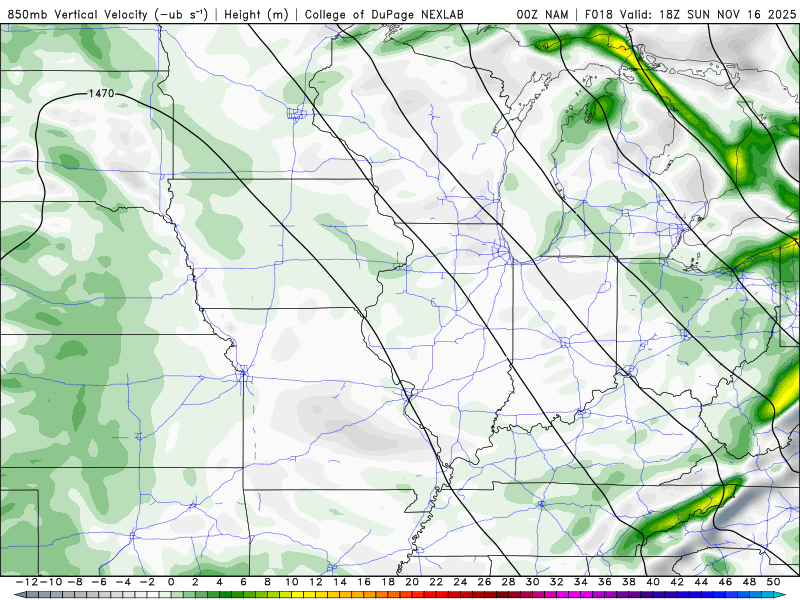Click the "26" colorbar tick label
The image size is (800, 600).
click(484, 582)
